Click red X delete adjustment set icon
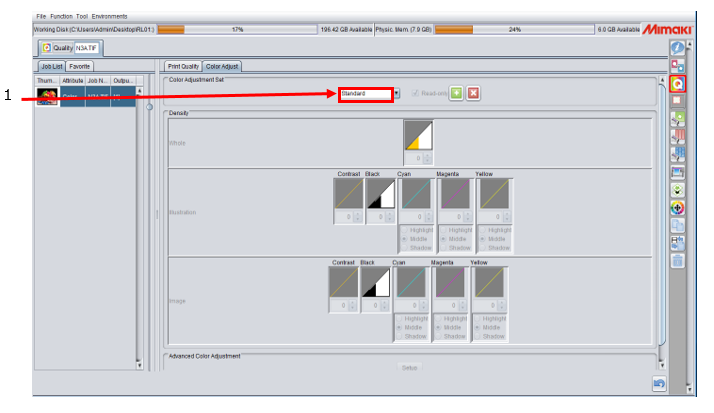Image resolution: width=714 pixels, height=413 pixels. (x=473, y=93)
